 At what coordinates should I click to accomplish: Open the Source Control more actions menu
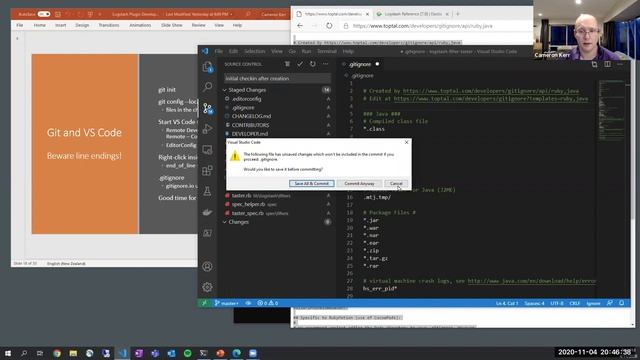click(325, 64)
